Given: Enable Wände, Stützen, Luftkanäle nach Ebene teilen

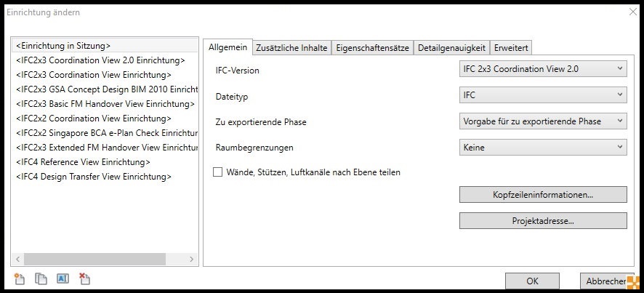Looking at the screenshot, I should click(x=217, y=172).
